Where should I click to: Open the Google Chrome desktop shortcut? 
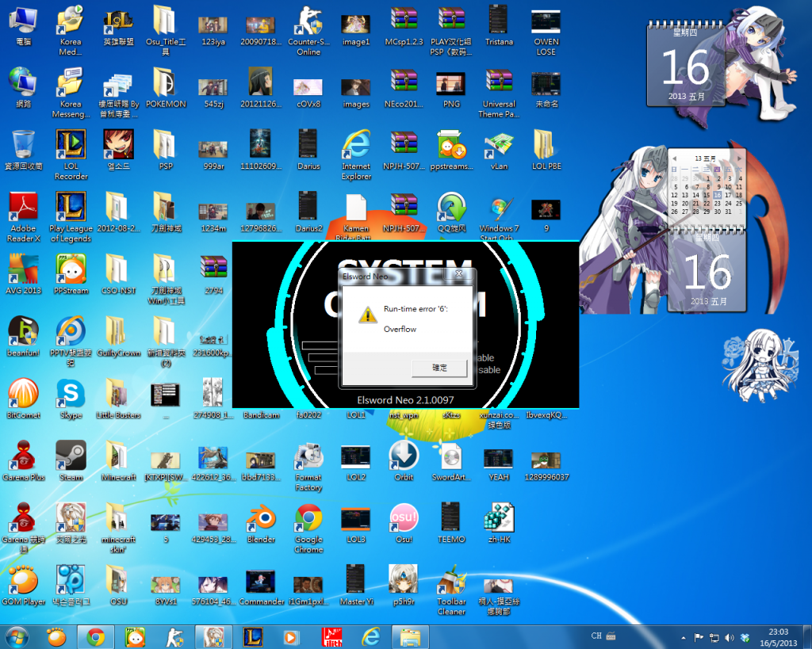[x=308, y=519]
